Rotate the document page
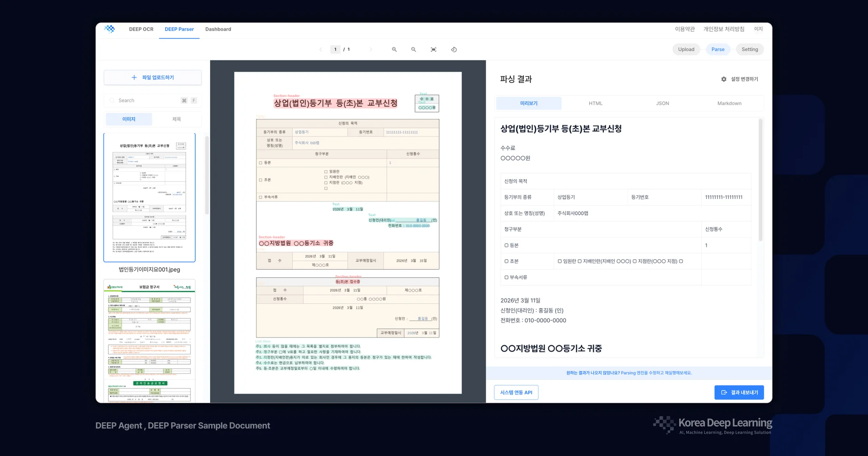The height and width of the screenshot is (456, 868). 453,49
